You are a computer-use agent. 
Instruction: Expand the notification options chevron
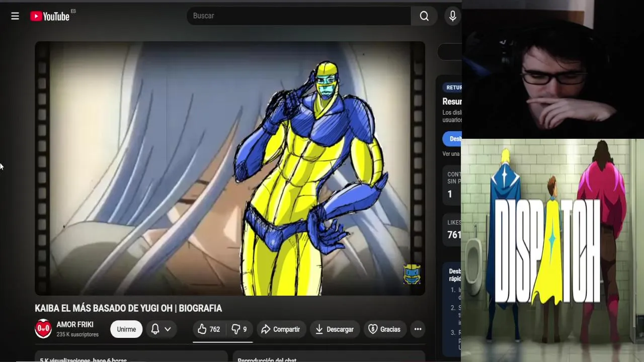pos(168,329)
